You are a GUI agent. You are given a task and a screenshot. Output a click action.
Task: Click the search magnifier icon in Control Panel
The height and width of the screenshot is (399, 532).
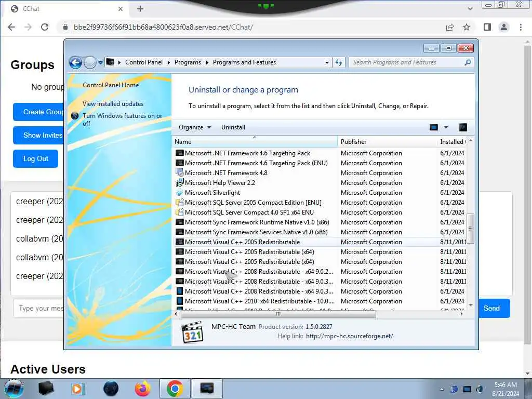[x=468, y=62]
